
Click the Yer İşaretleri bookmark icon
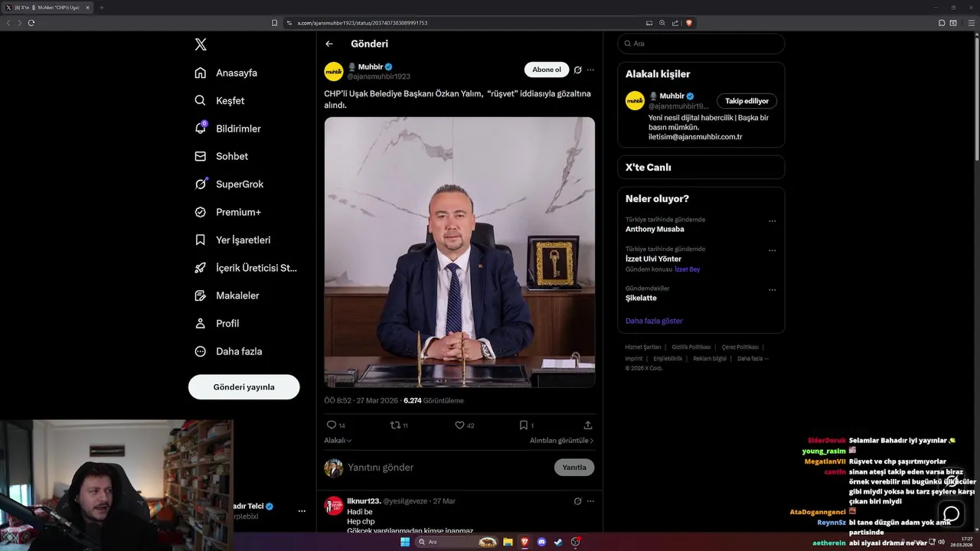point(201,240)
